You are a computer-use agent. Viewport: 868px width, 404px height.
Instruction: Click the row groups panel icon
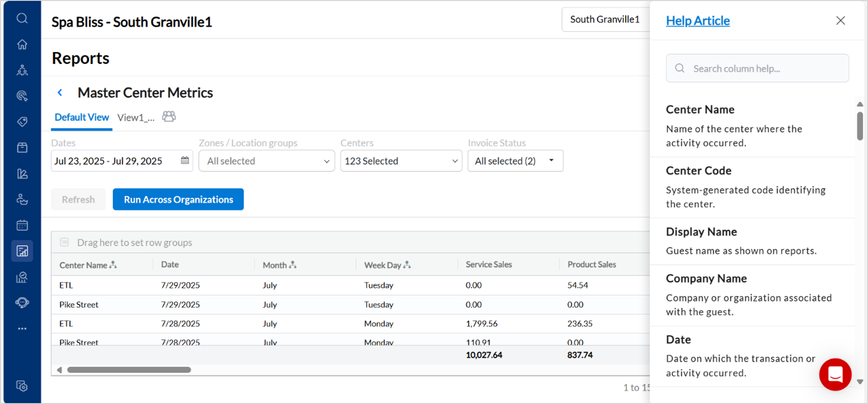(x=64, y=242)
